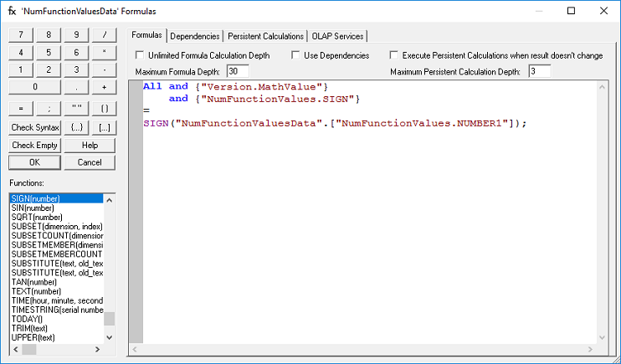Insert curly braces {...} placeholder
This screenshot has height=364, width=621.
76,127
